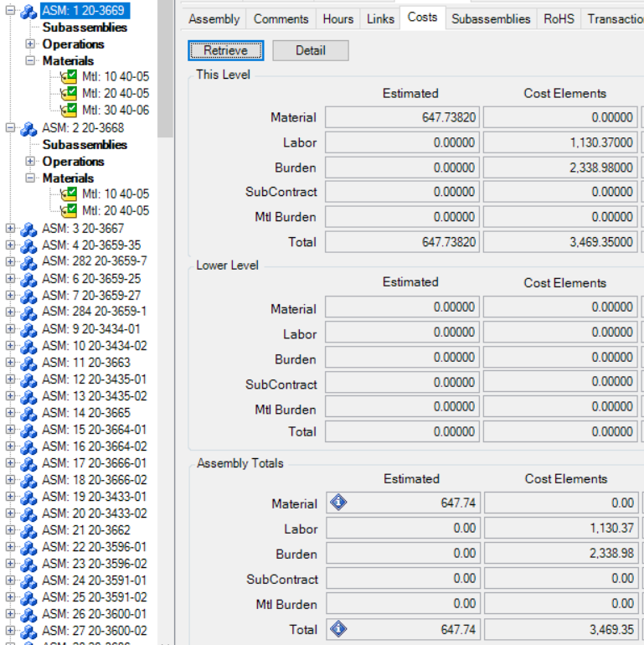
Task: Expand Operations under ASM: 1 20-3669
Action: click(31, 44)
